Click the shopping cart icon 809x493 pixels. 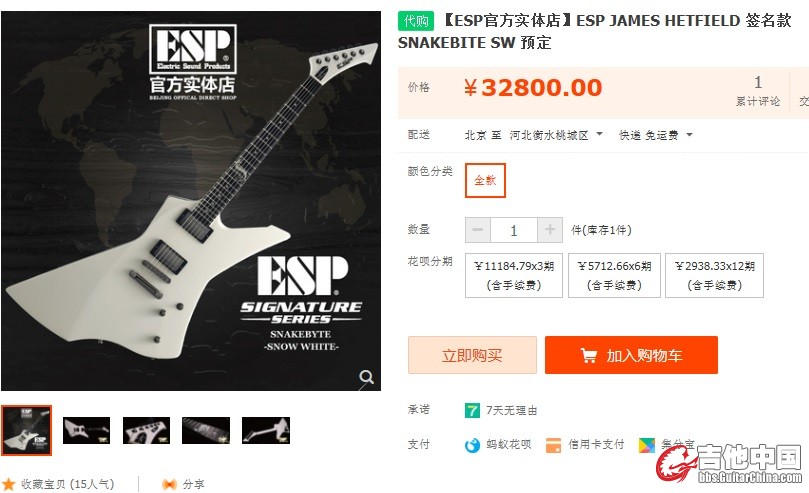[x=589, y=355]
